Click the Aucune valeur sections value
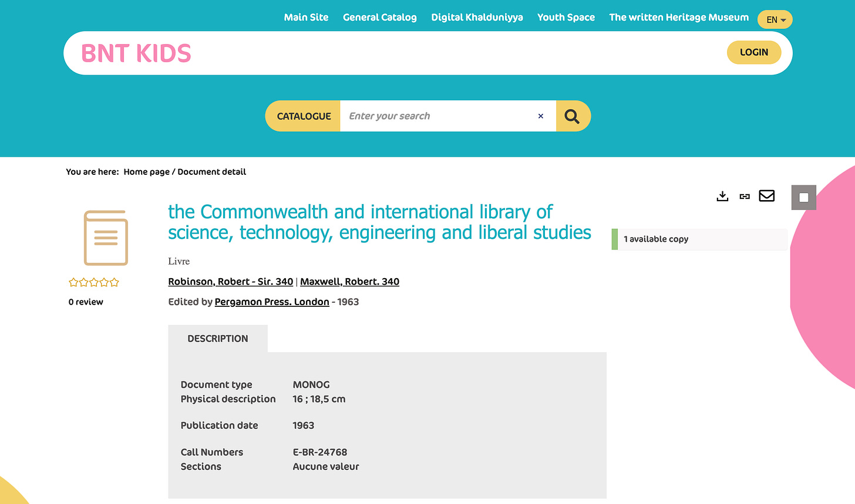This screenshot has width=855, height=504. pyautogui.click(x=326, y=467)
